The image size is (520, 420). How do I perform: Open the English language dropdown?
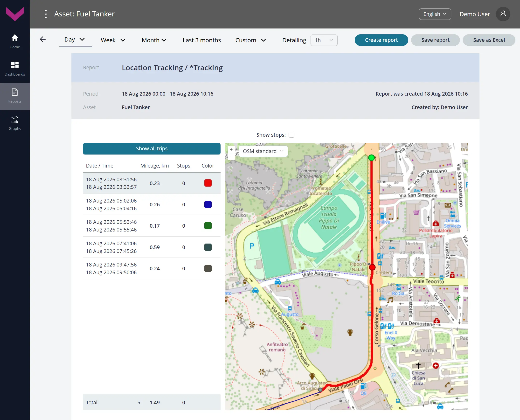click(435, 14)
